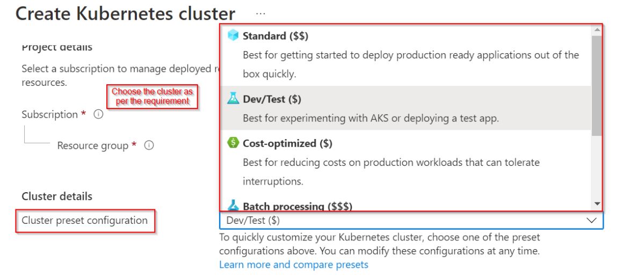Click 'Best for getting started' description
The width and height of the screenshot is (644, 277).
coord(411,64)
